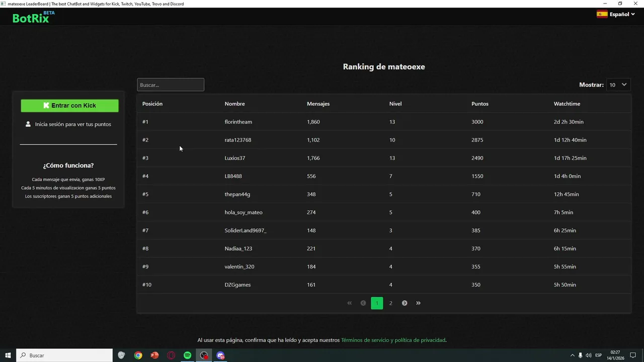Select username Luxios37
Viewport: 644px width, 362px height.
point(235,158)
